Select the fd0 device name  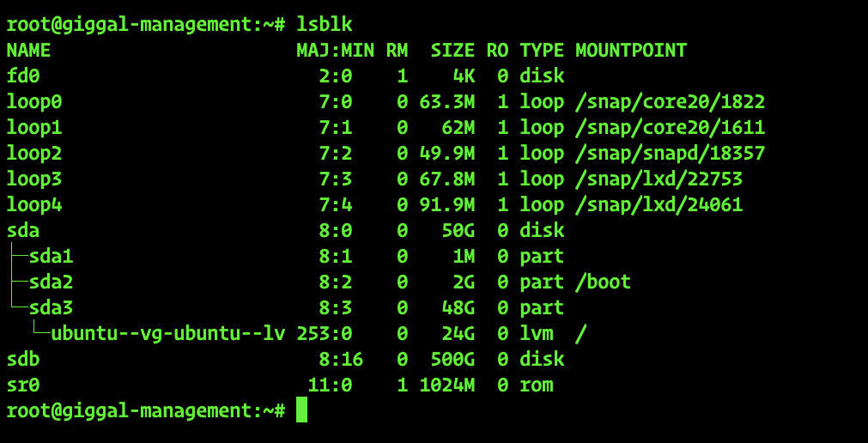pos(22,76)
